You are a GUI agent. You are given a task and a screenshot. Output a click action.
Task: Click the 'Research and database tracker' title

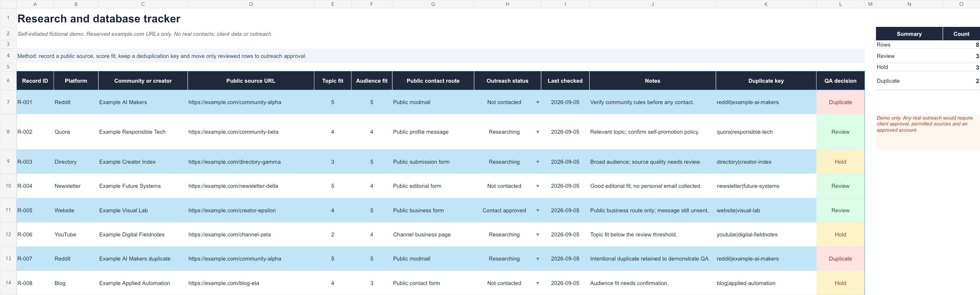pyautogui.click(x=99, y=19)
